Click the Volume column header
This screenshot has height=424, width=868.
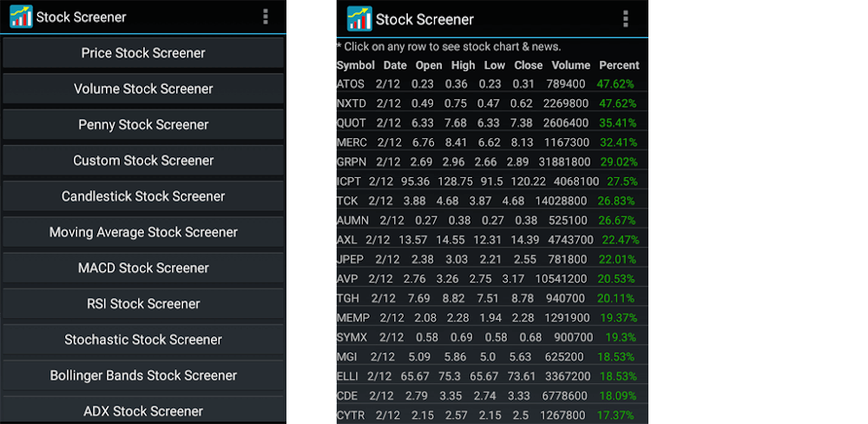point(571,65)
